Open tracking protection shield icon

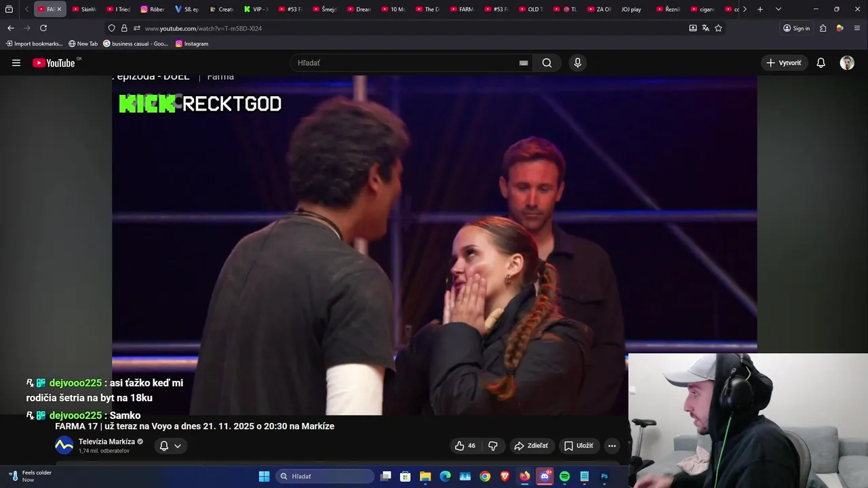(x=111, y=28)
